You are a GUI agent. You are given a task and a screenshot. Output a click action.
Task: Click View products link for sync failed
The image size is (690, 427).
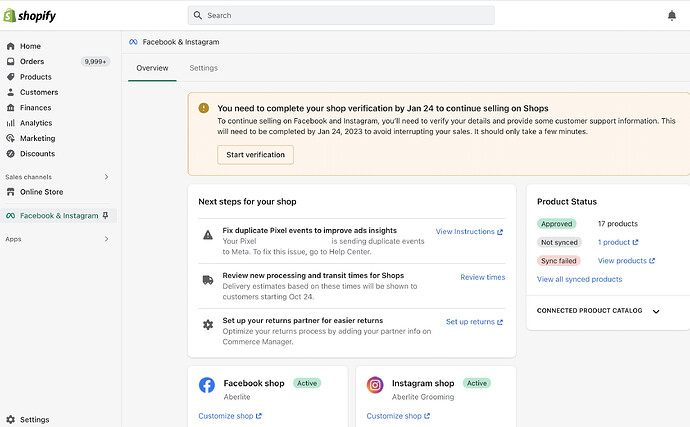626,261
